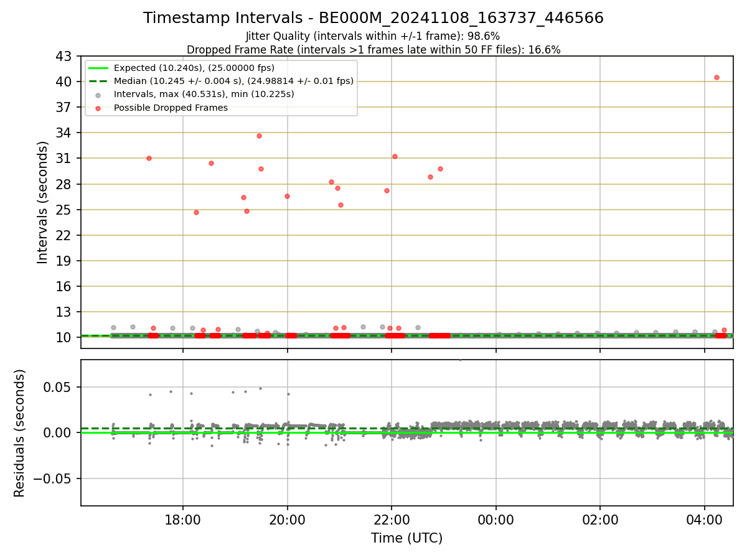Click the '10' y-axis tick label
Image resolution: width=747 pixels, height=560 pixels.
point(65,338)
